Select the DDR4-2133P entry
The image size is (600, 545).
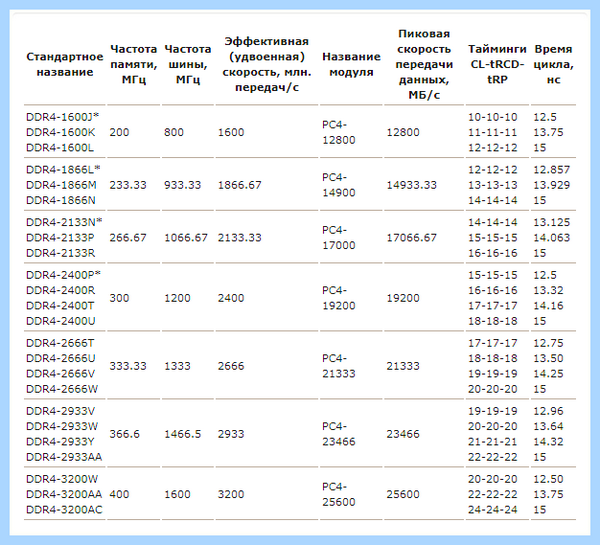pos(60,238)
